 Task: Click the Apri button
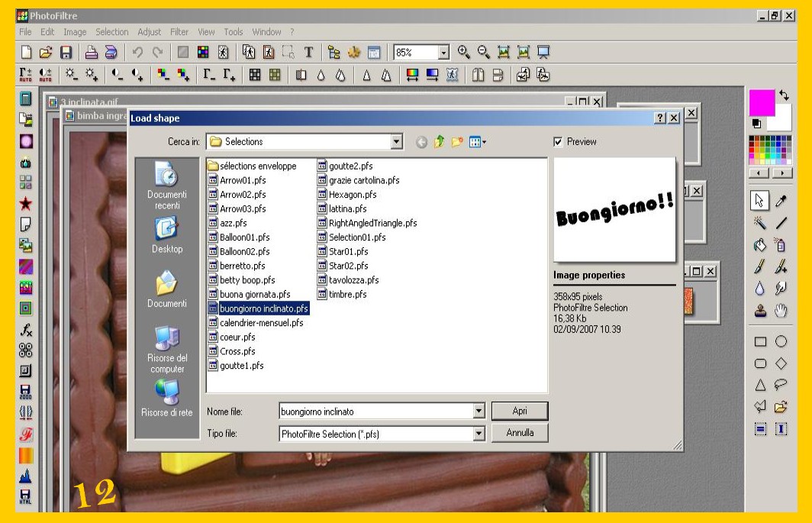point(520,411)
